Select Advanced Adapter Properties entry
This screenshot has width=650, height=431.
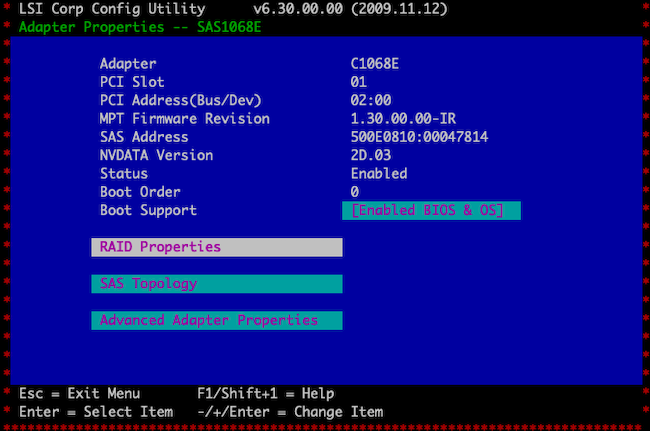(x=217, y=320)
